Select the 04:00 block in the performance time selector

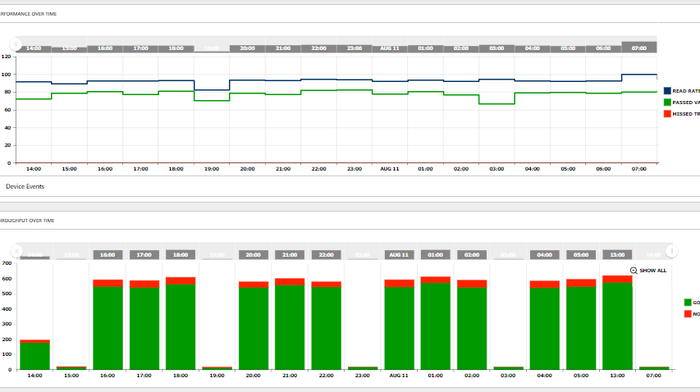coord(532,49)
